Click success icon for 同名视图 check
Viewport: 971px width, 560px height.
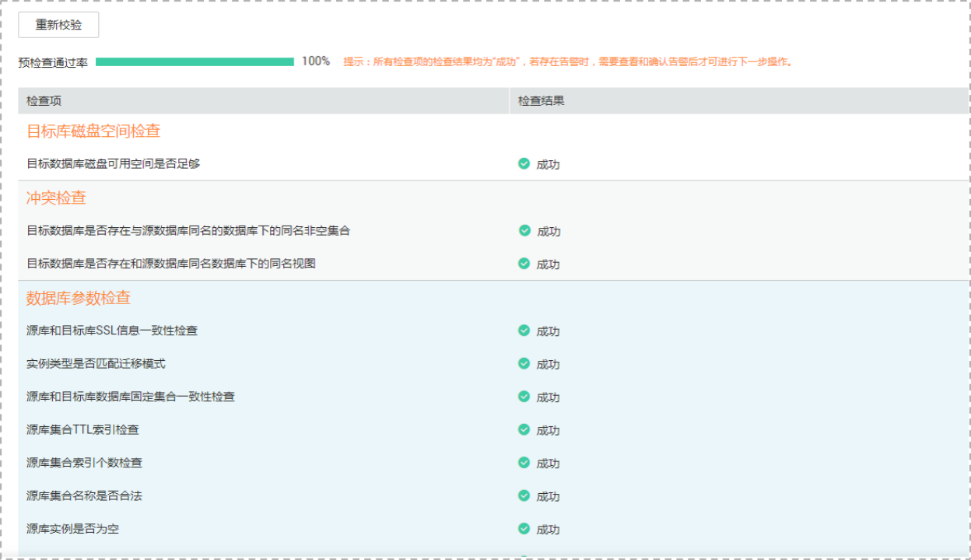(524, 264)
